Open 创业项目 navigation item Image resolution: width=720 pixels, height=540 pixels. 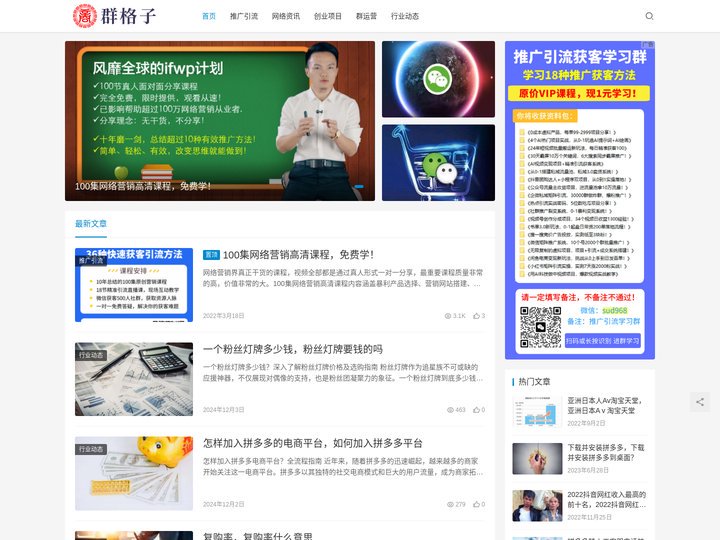coord(327,16)
